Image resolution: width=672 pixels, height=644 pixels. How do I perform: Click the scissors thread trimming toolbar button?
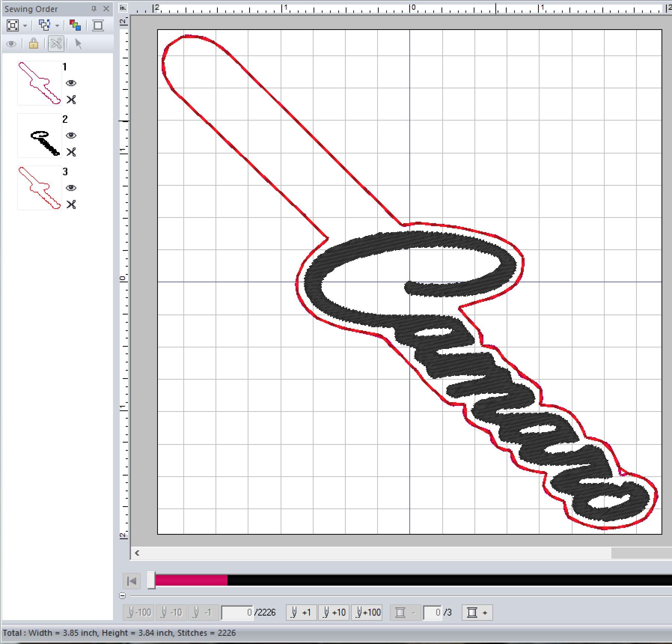click(56, 44)
